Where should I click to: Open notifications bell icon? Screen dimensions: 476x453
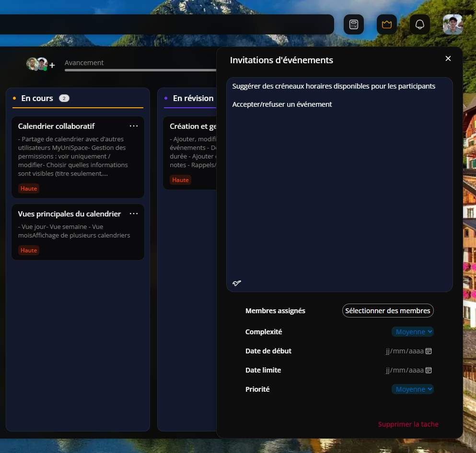(419, 24)
